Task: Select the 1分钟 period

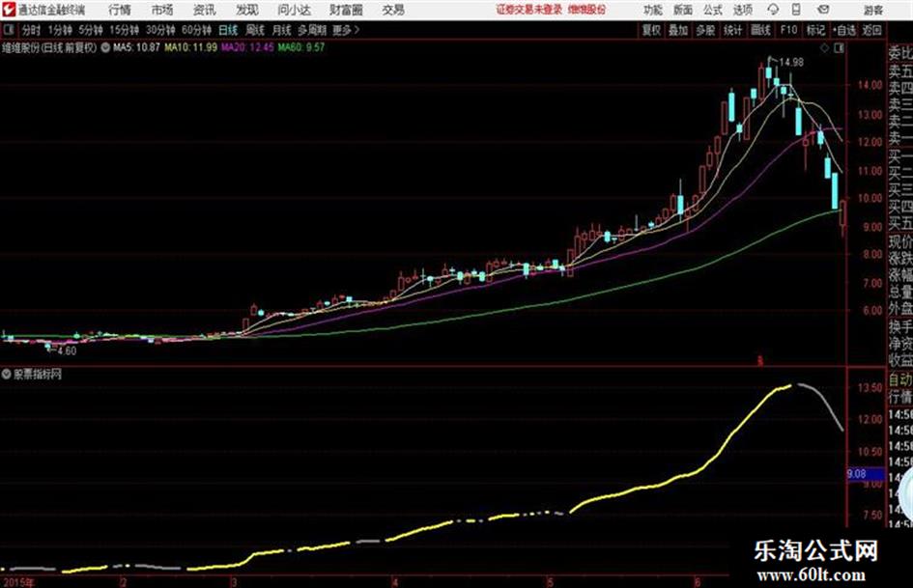Action: click(60, 30)
